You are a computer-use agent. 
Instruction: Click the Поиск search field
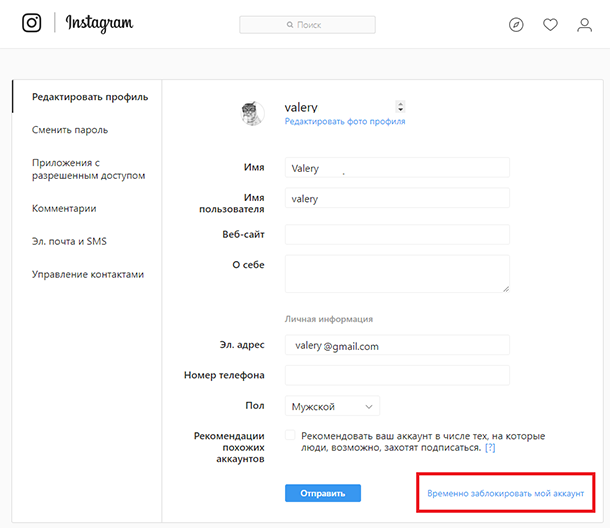pos(307,25)
